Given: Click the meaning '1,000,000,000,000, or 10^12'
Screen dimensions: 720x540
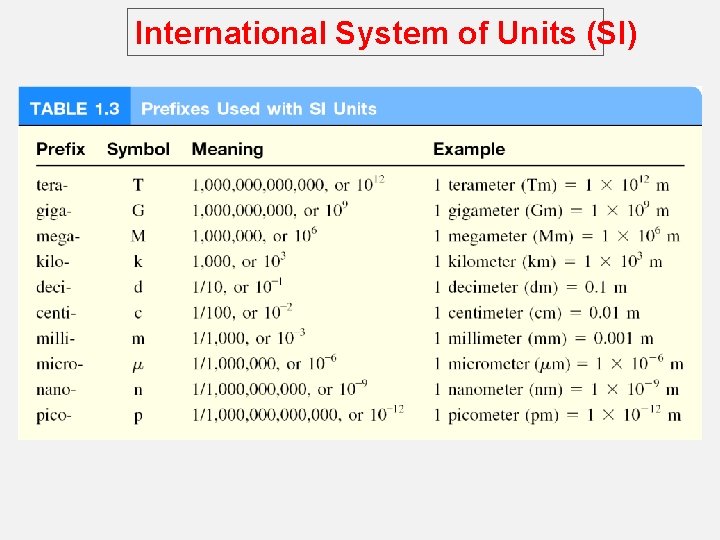Looking at the screenshot, I should tap(288, 184).
